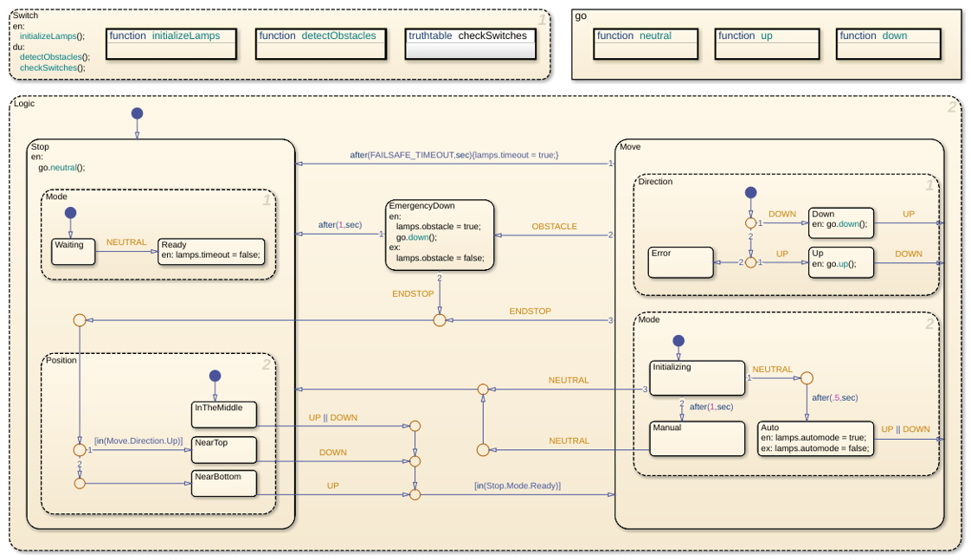Viewport: 971px width, 560px height.
Task: Select the Error state in Direction
Action: (680, 262)
